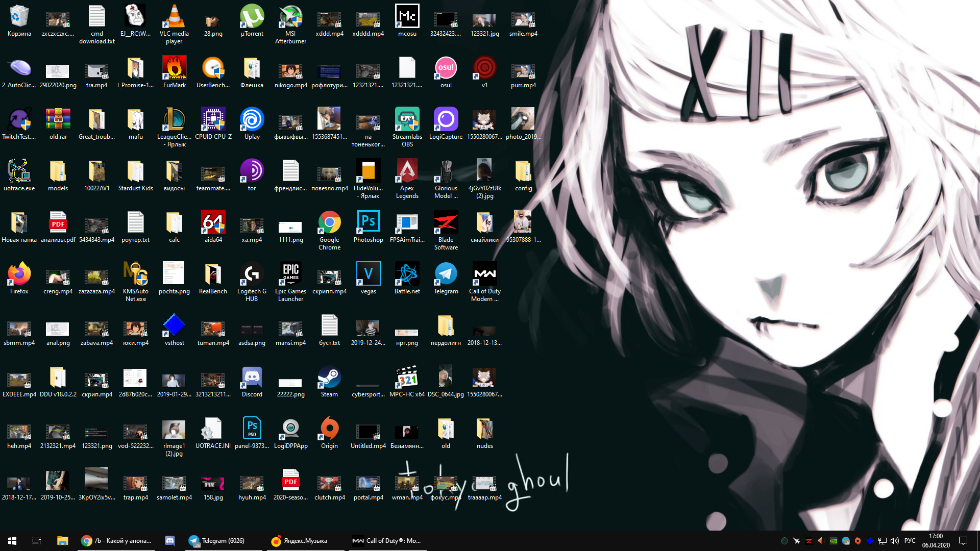Launch Google Chrome from desktop

[329, 231]
